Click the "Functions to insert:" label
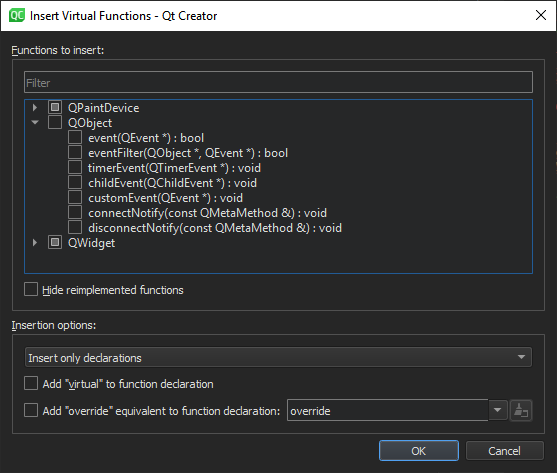The image size is (557, 473). (58, 50)
